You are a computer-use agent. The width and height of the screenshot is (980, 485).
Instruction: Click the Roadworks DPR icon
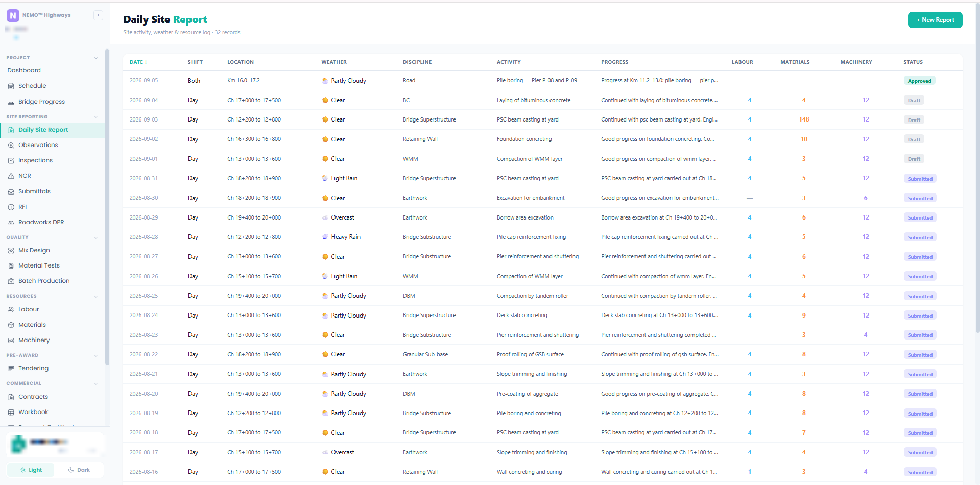[11, 223]
